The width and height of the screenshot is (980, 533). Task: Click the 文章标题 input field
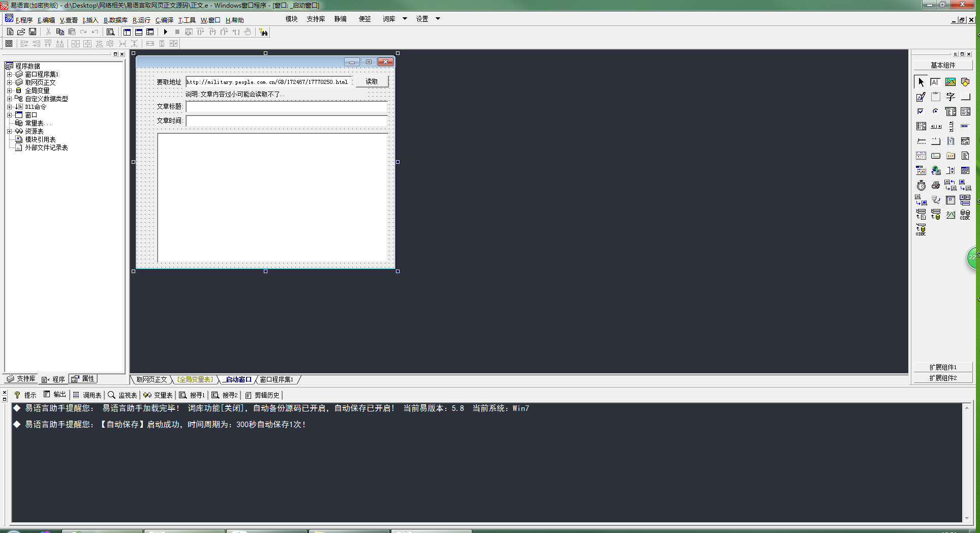click(287, 106)
